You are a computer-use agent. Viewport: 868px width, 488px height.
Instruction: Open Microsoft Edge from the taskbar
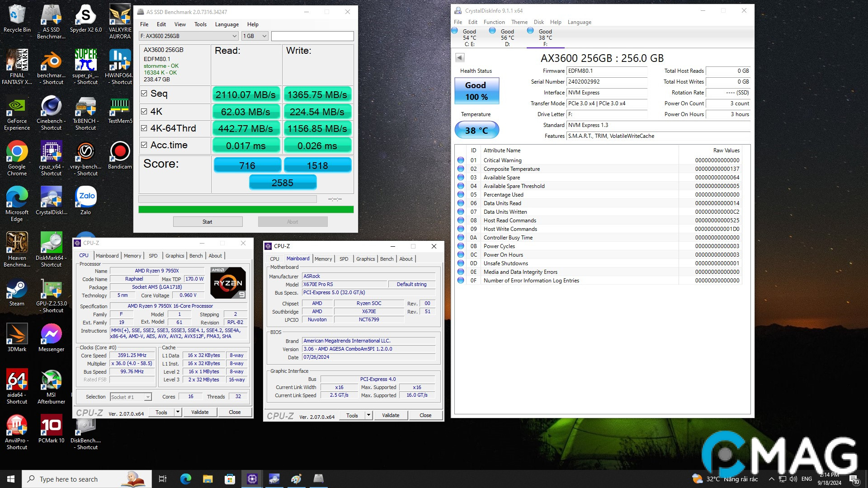coord(185,479)
